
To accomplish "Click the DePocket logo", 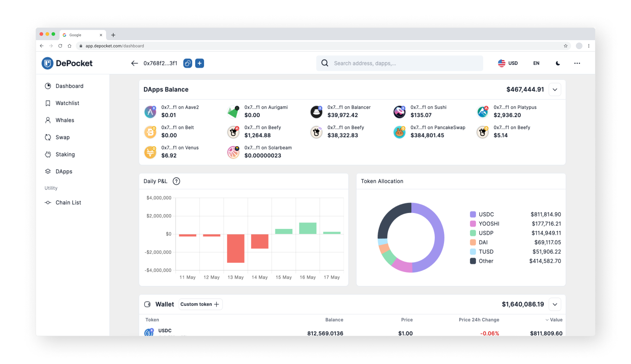I will tap(67, 63).
